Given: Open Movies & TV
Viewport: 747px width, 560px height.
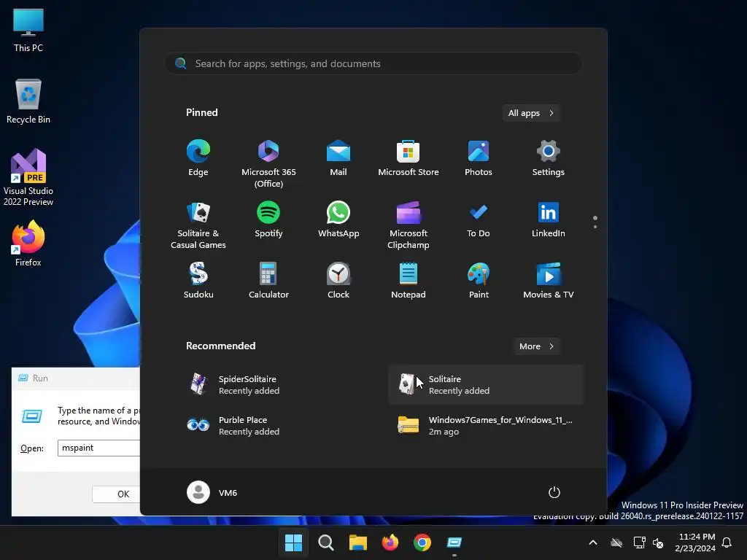Looking at the screenshot, I should (x=549, y=281).
